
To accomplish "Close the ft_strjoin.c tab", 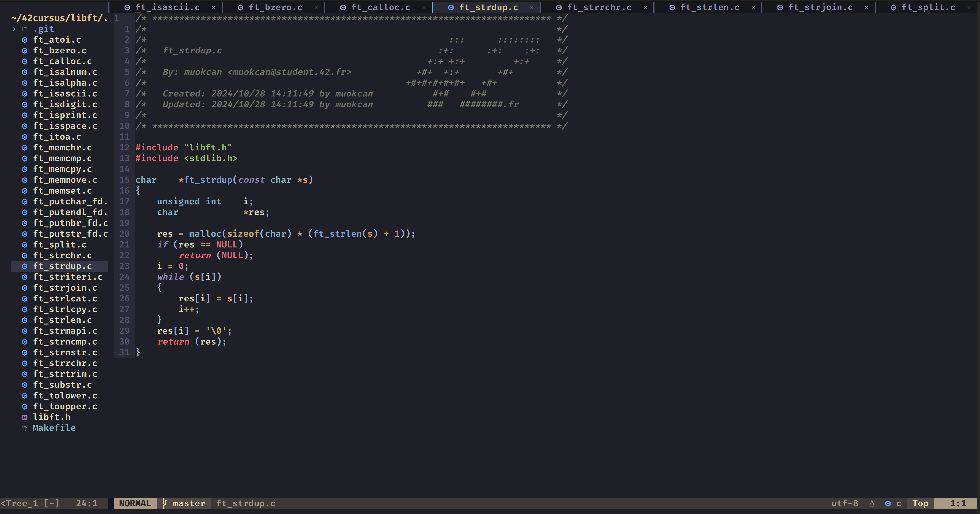I will coord(866,8).
